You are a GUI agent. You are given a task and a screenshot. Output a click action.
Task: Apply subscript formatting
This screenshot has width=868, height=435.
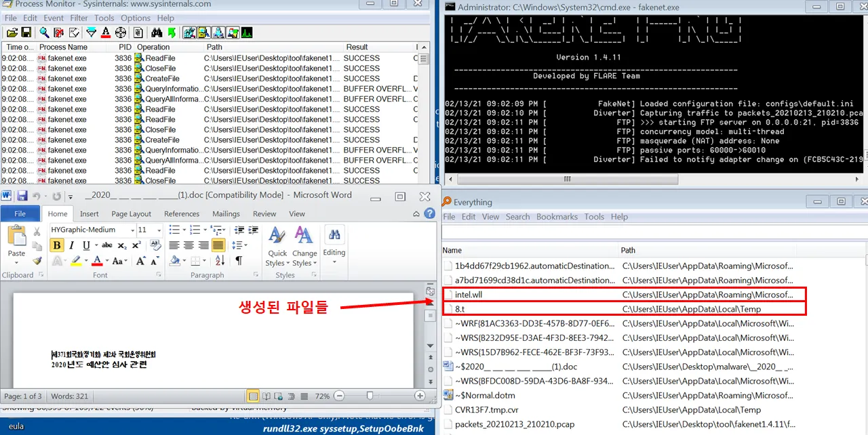[122, 245]
